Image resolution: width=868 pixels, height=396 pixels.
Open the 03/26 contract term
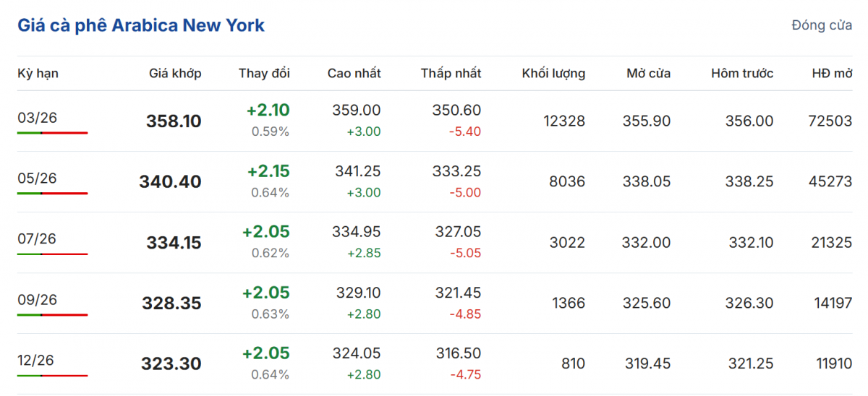click(x=37, y=118)
